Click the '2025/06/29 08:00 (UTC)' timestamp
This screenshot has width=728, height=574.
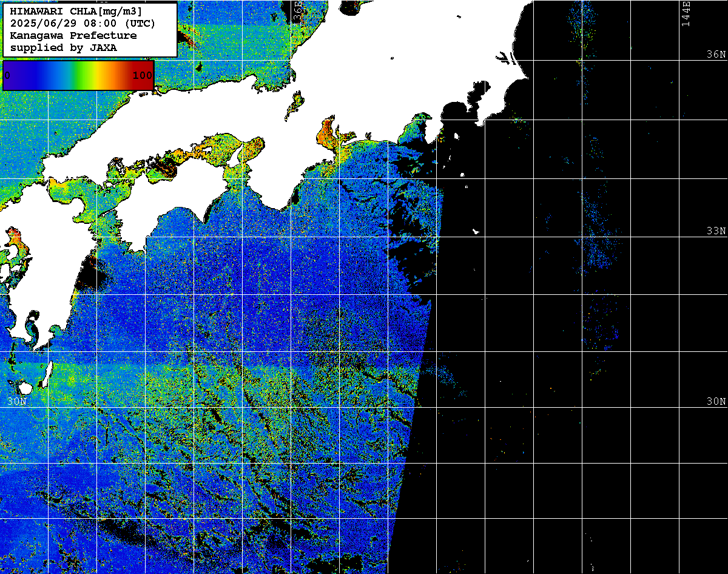point(83,24)
